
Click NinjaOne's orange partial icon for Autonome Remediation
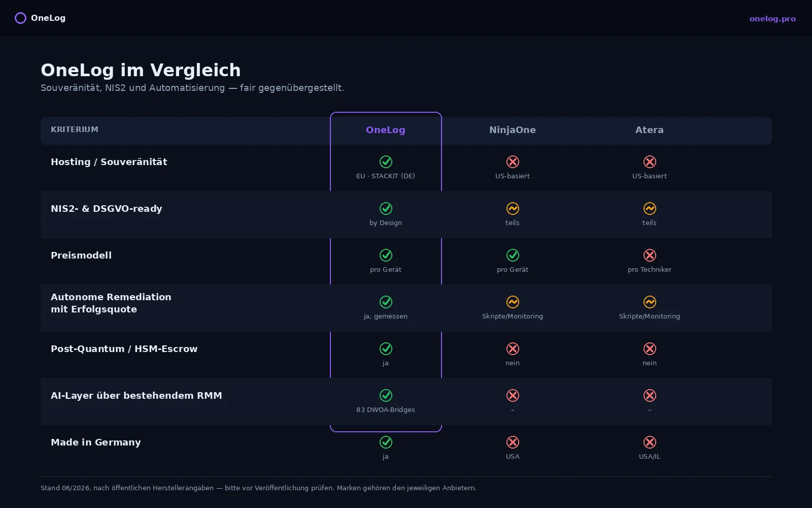click(513, 302)
